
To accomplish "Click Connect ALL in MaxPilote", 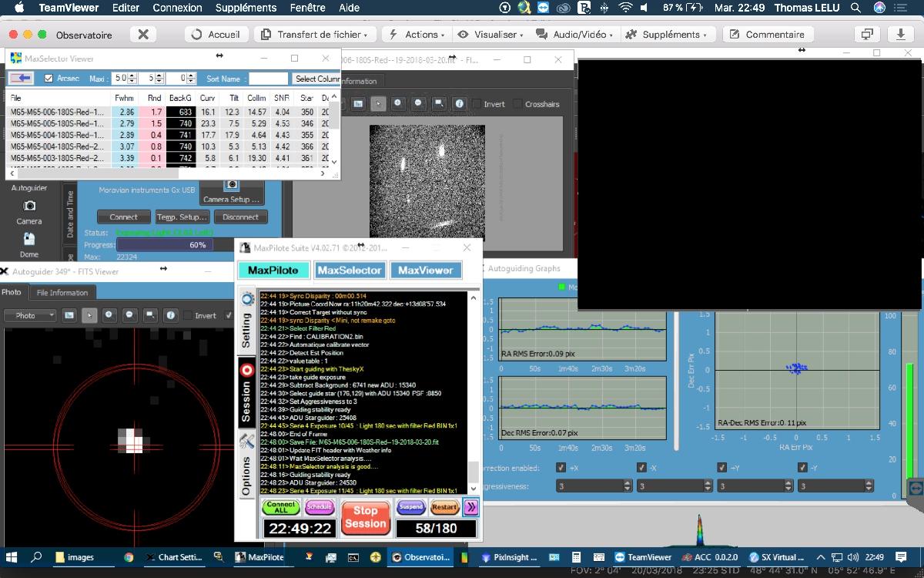I will pos(281,507).
